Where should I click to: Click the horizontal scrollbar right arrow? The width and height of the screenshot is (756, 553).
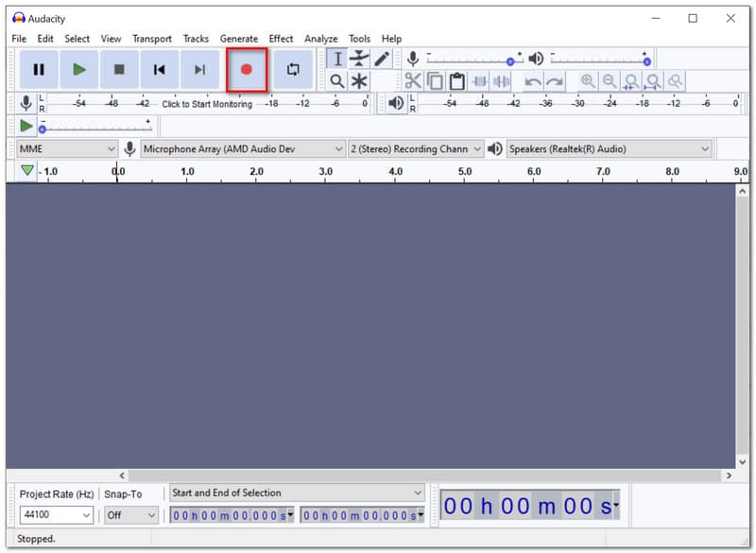click(729, 475)
